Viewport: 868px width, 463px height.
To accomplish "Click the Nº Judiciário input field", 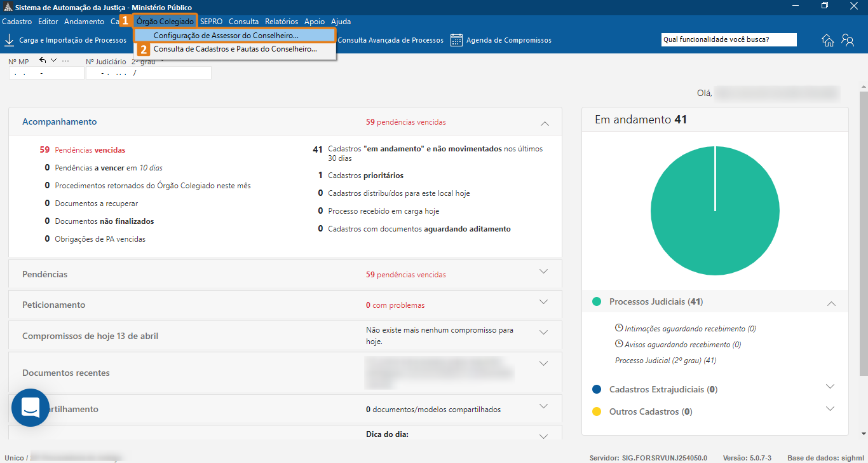I will point(148,73).
